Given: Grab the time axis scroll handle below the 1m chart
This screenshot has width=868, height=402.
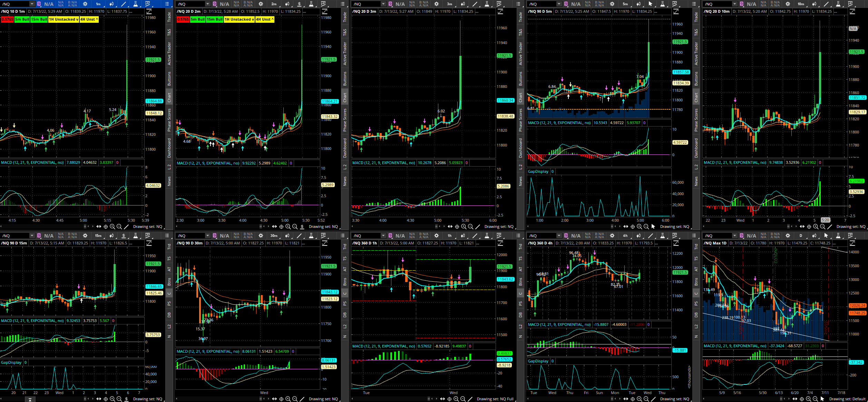Looking at the screenshot, I should point(85,227).
